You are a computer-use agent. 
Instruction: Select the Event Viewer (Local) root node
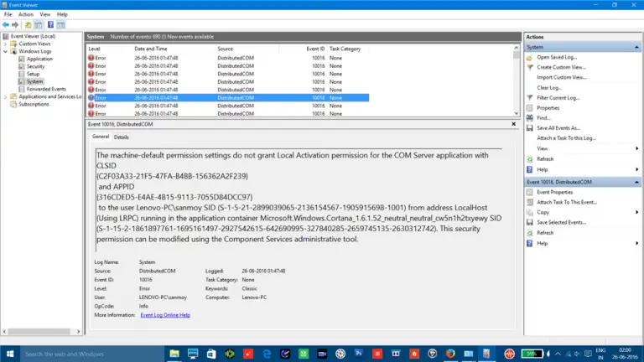(33, 36)
